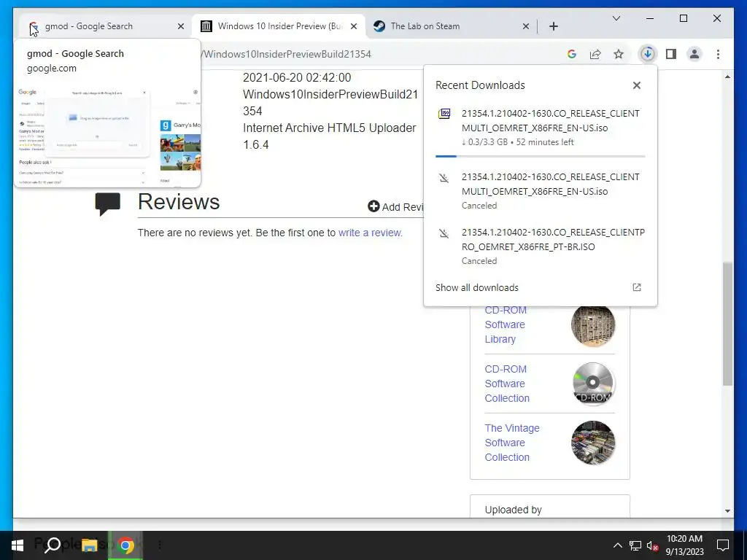This screenshot has width=747, height=560.
Task: Open CD-ROM Software Library link
Action: [x=506, y=324]
